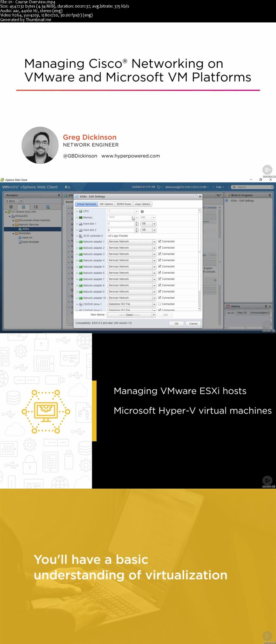Viewport: 276px width, 644px height.
Task: Switch to the SDRS Rules tab
Action: [124, 204]
